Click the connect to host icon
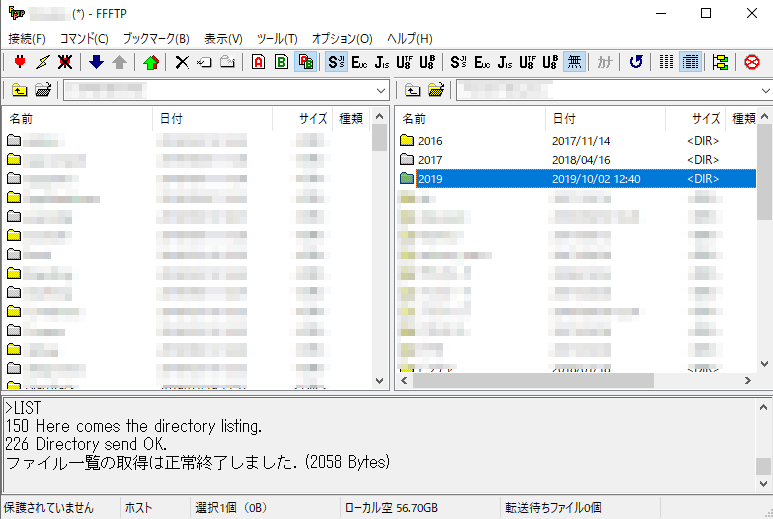Viewport: 773px width, 519px height. click(19, 62)
